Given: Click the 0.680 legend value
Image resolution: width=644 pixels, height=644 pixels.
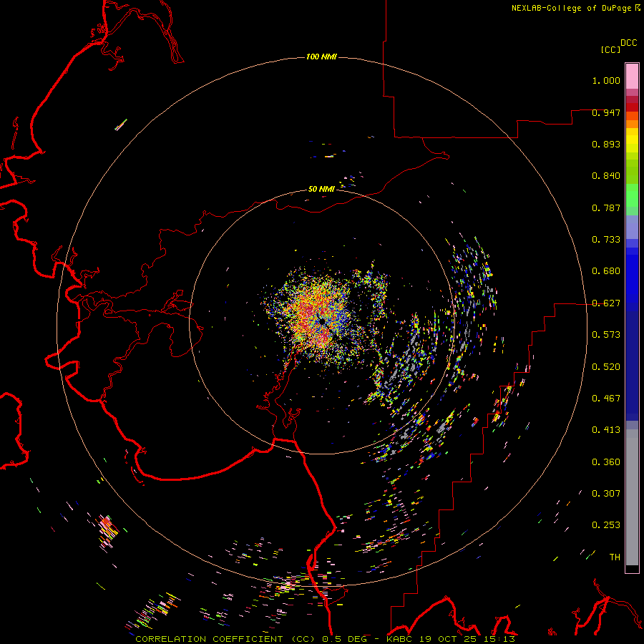Looking at the screenshot, I should tap(606, 270).
